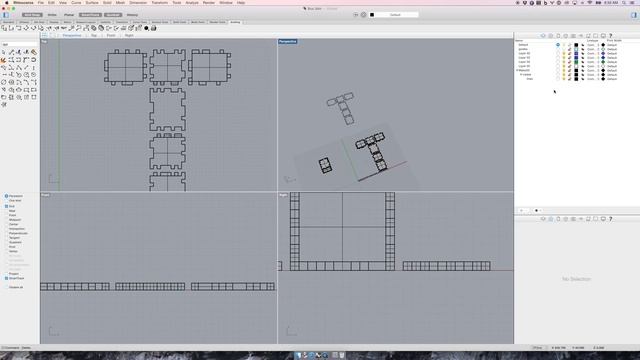Select the pointer tool in left palette
The height and width of the screenshot is (360, 640).
[4, 52]
